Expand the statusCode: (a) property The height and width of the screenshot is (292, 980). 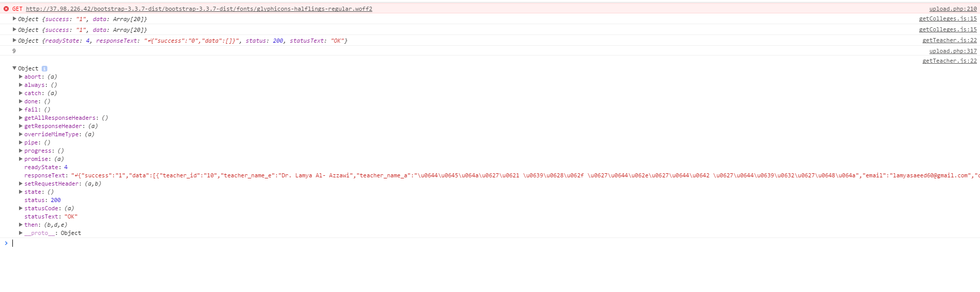point(21,208)
